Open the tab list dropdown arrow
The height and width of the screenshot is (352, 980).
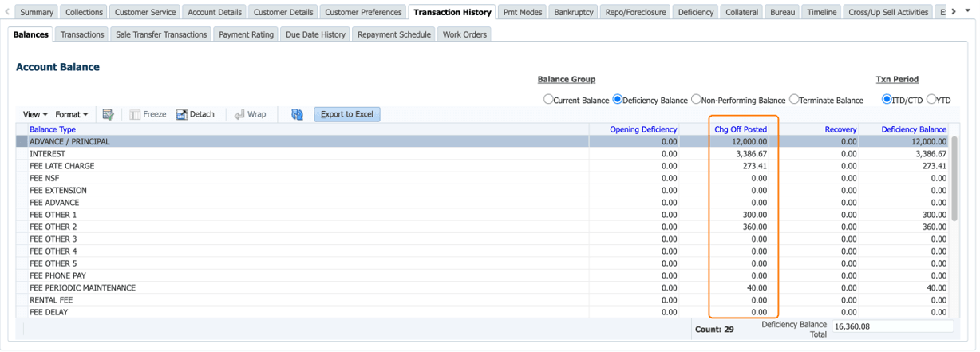click(x=970, y=12)
